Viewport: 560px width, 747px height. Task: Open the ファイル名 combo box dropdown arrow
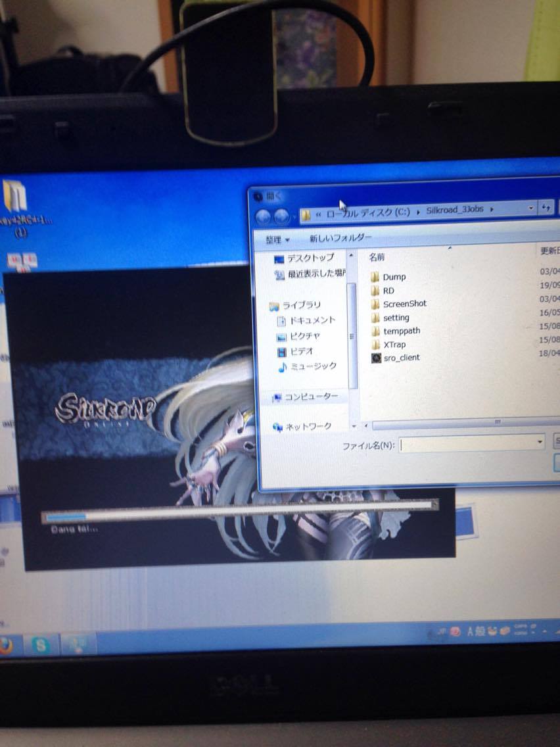point(540,442)
